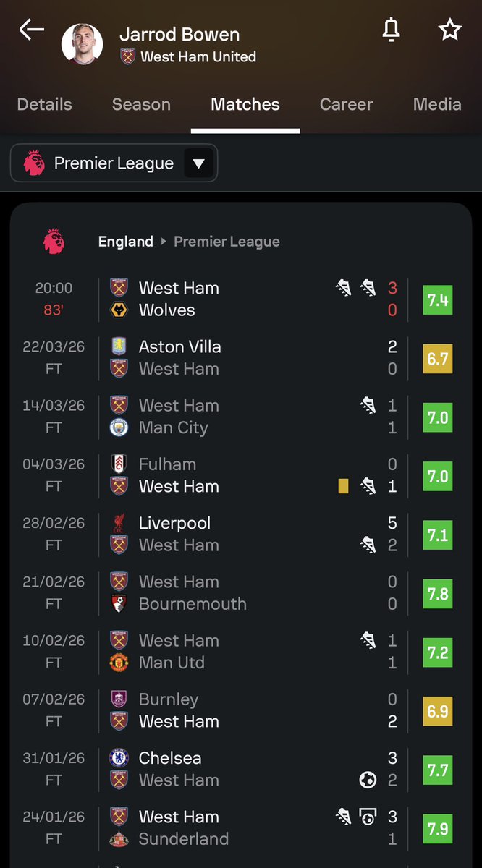The image size is (482, 868).
Task: Click the goal ball icon in Chelsea match
Action: pyautogui.click(x=368, y=780)
